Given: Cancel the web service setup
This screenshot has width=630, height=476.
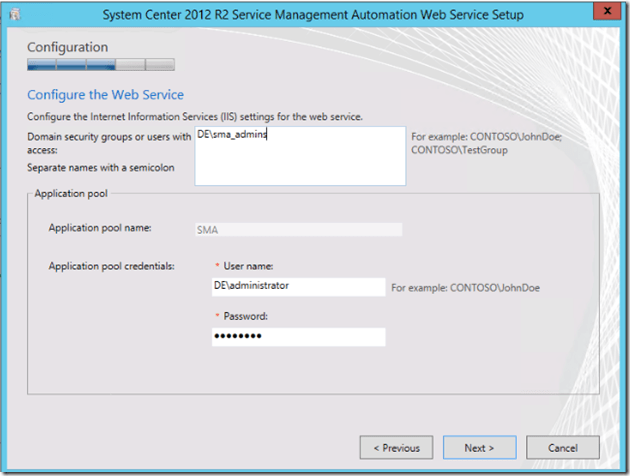Looking at the screenshot, I should coord(564,447).
